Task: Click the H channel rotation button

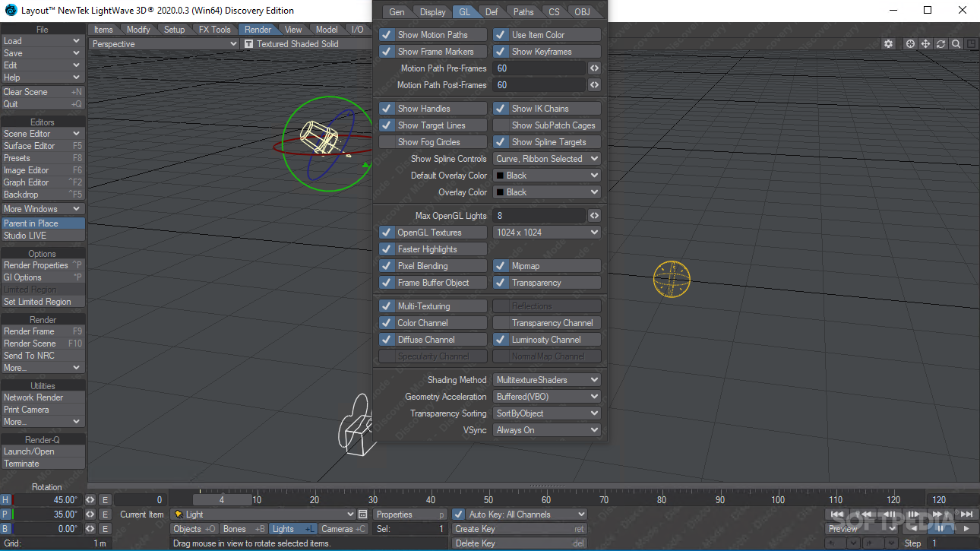Action: [6, 500]
